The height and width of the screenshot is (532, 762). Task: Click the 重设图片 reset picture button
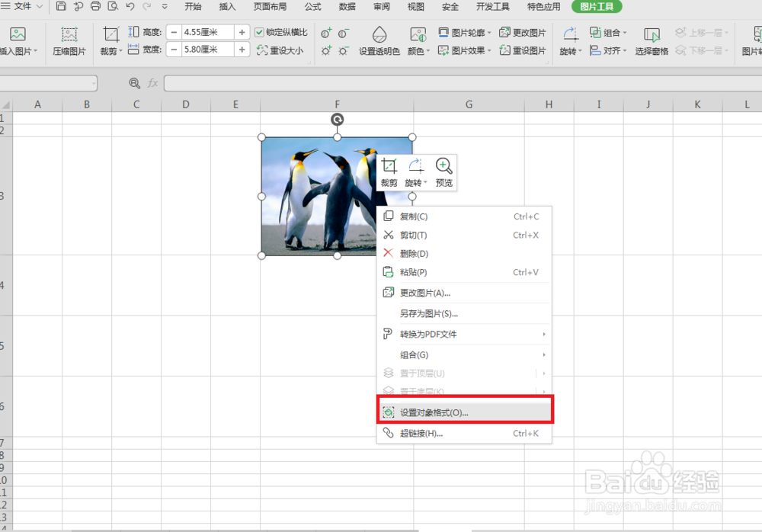(x=523, y=50)
